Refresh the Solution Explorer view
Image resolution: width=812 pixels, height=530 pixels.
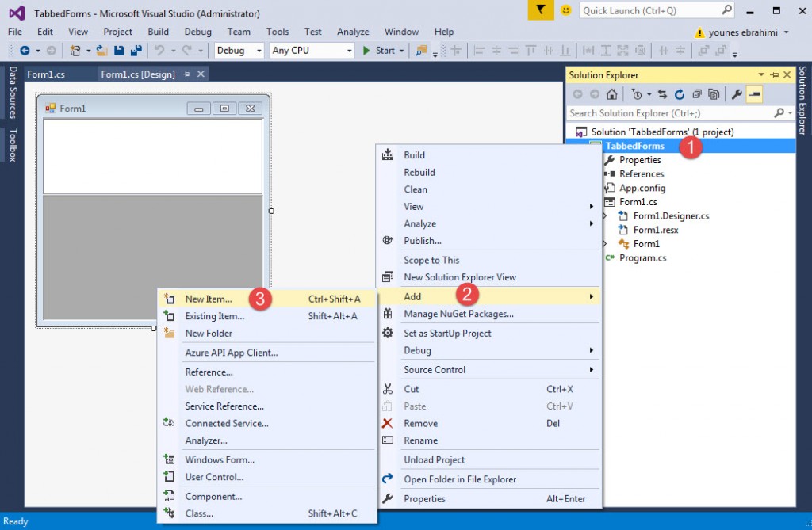point(679,94)
